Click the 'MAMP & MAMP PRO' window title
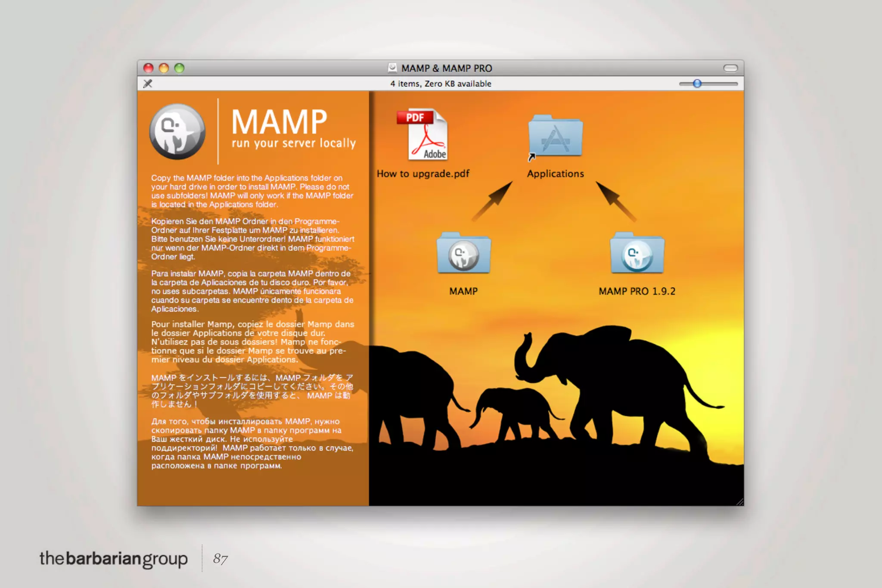 point(447,68)
